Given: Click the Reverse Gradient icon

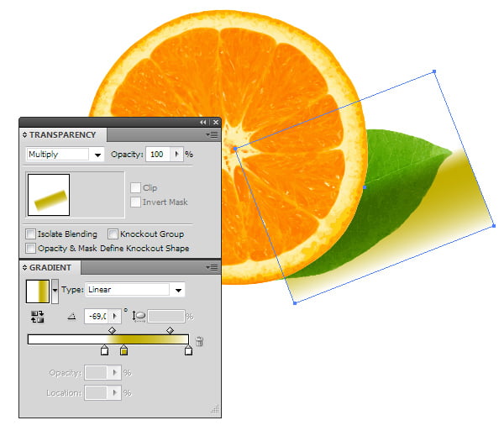Looking at the screenshot, I should (37, 317).
